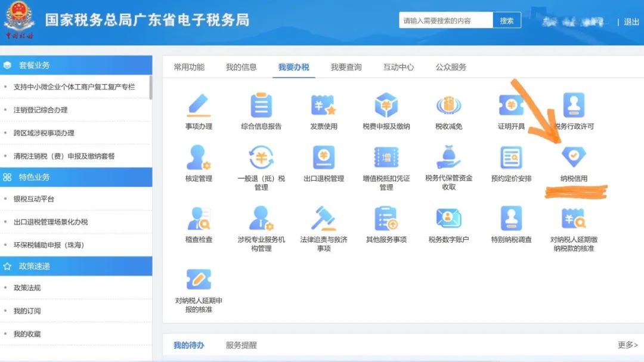Open the 证明开具 ticket icon
644x362 pixels.
(511, 105)
